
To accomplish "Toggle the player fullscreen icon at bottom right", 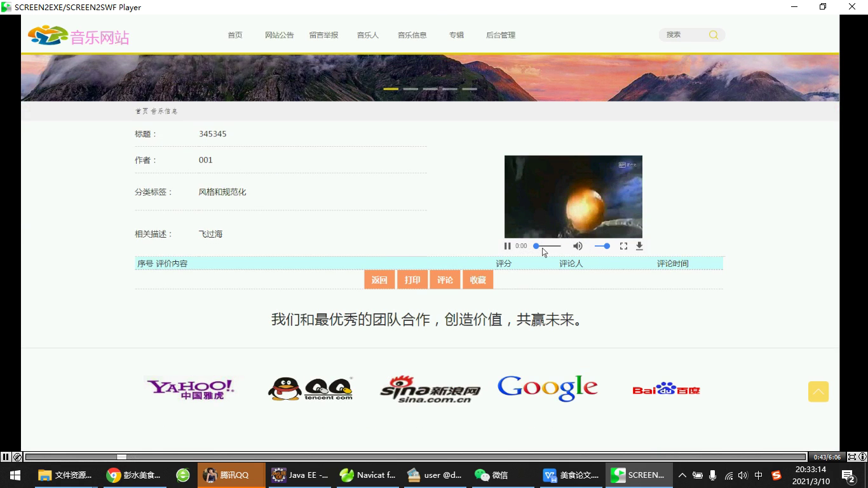I will coord(852,457).
